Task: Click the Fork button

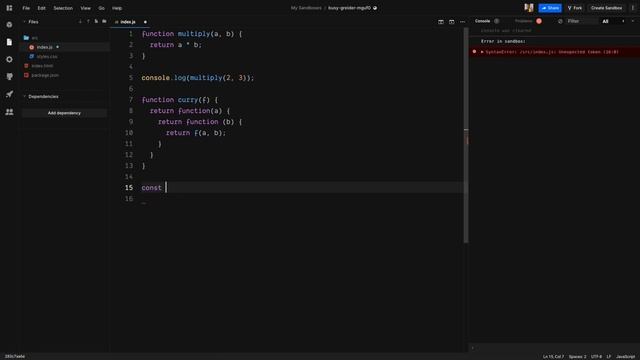Action: click(x=575, y=8)
